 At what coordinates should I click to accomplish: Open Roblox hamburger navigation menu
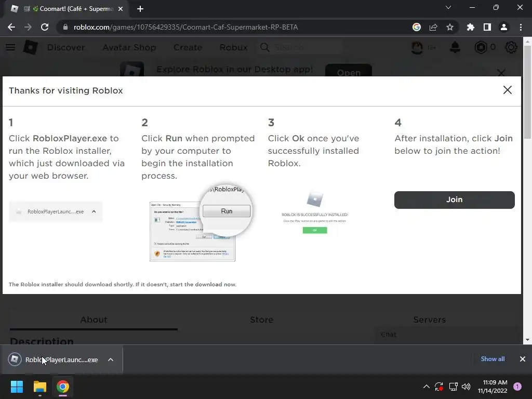click(10, 47)
